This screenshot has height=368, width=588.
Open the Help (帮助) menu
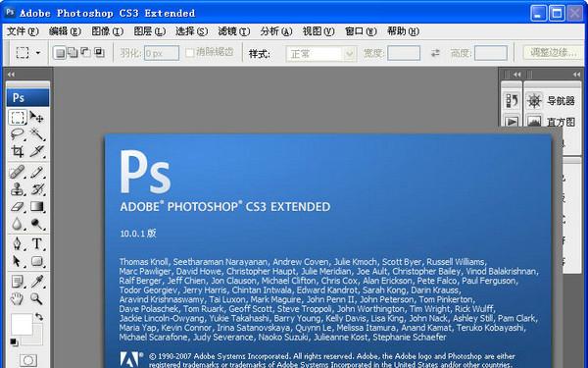click(x=403, y=31)
